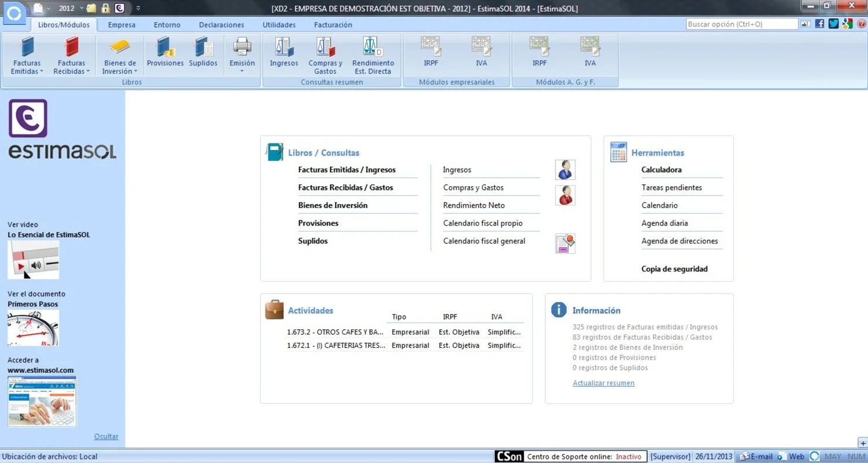Screen dimensions: 868x463
Task: Open Agenda diaria in Herramientas
Action: click(x=664, y=223)
